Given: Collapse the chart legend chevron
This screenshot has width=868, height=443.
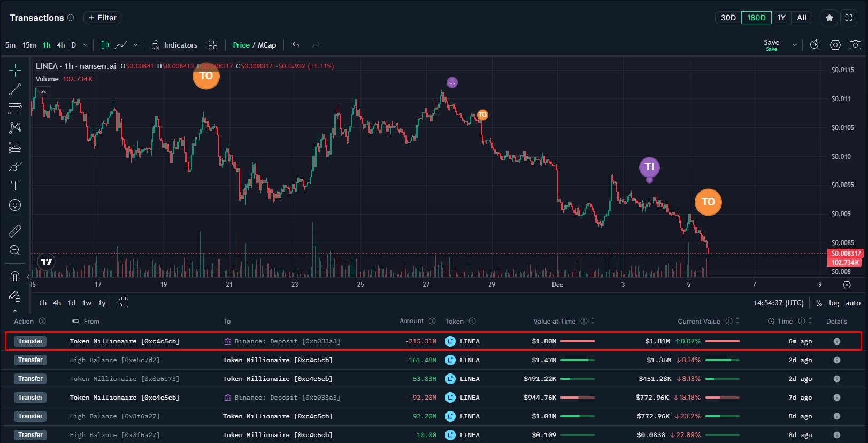Looking at the screenshot, I should (x=43, y=92).
